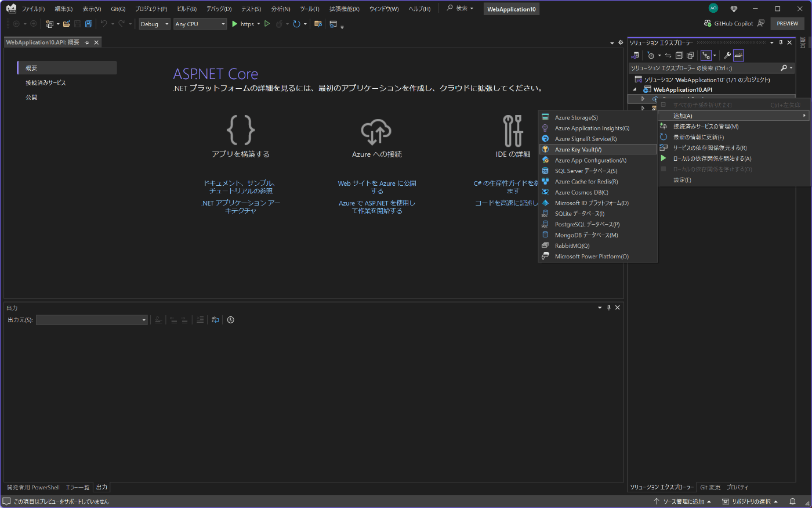
Task: Open the ファイル(F) menu
Action: pyautogui.click(x=33, y=9)
